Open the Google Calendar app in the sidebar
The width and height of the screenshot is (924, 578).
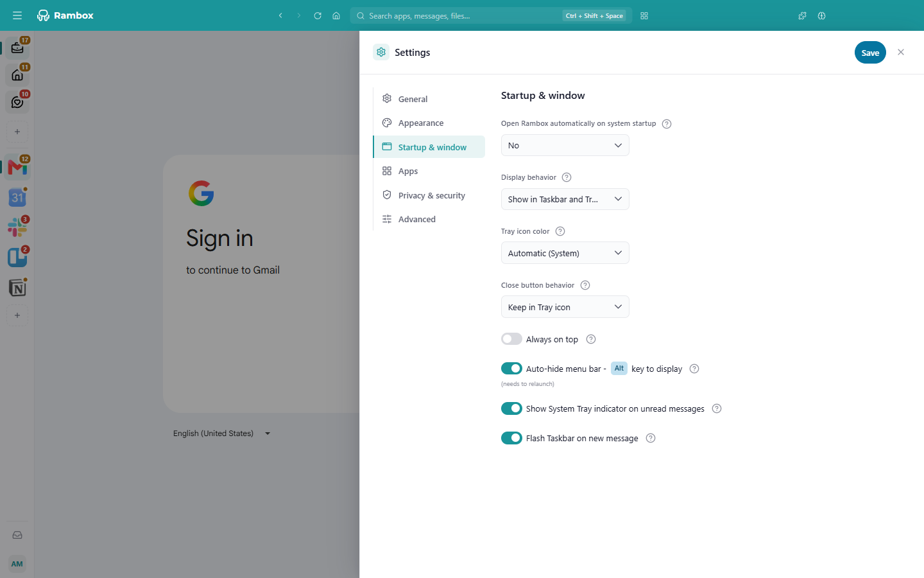17,198
